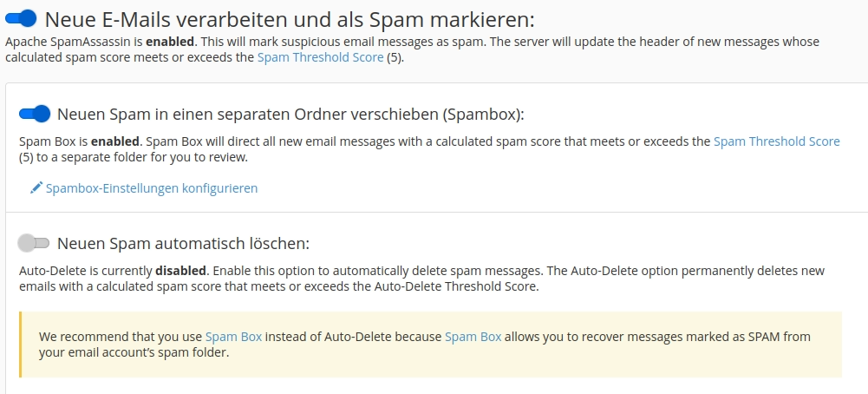Click the bold 'disabled' Auto-Delete status
This screenshot has width=868, height=394.
tap(181, 270)
